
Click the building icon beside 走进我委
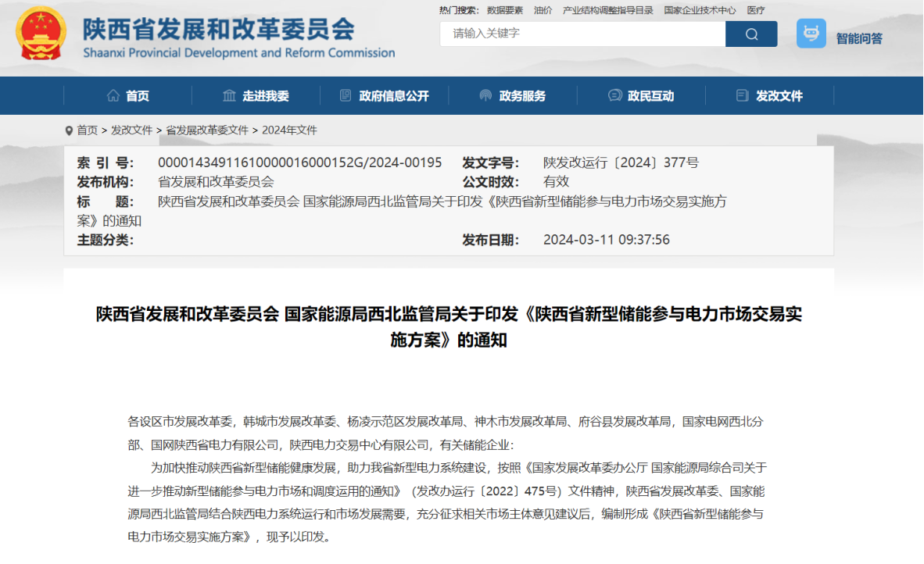[x=229, y=95]
